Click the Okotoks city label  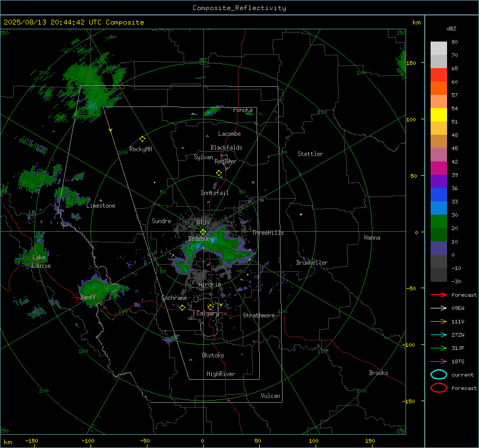[x=213, y=355]
